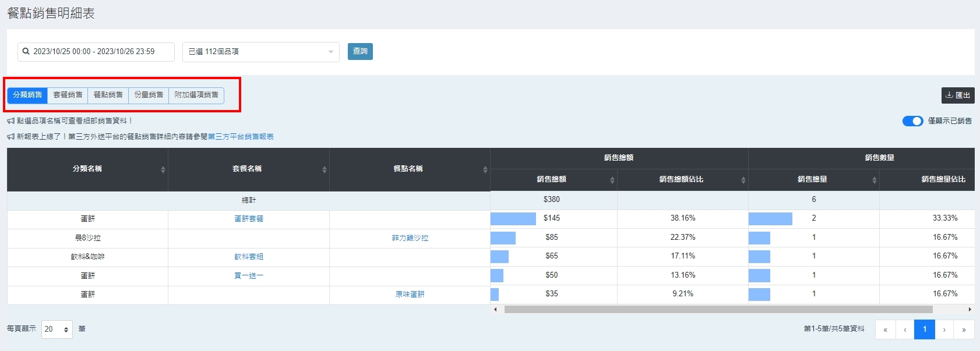980x351 pixels.
Task: Click the search icon in date range field
Action: 26,52
